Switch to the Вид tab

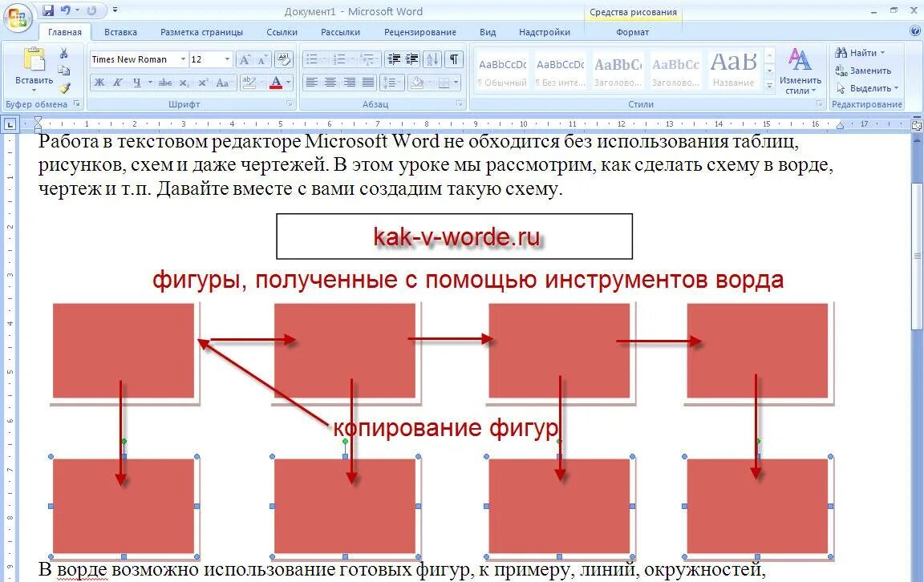[488, 32]
